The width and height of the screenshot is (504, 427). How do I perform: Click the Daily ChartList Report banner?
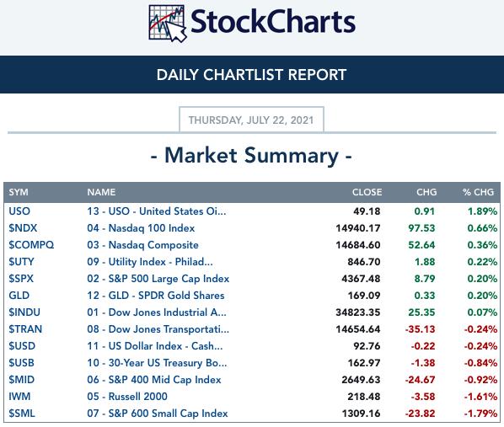(x=252, y=75)
